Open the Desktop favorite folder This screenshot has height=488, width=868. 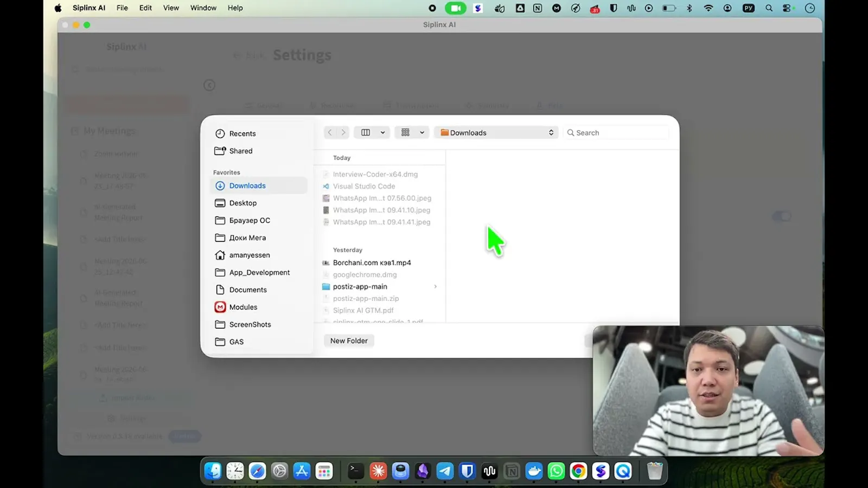[236, 203]
